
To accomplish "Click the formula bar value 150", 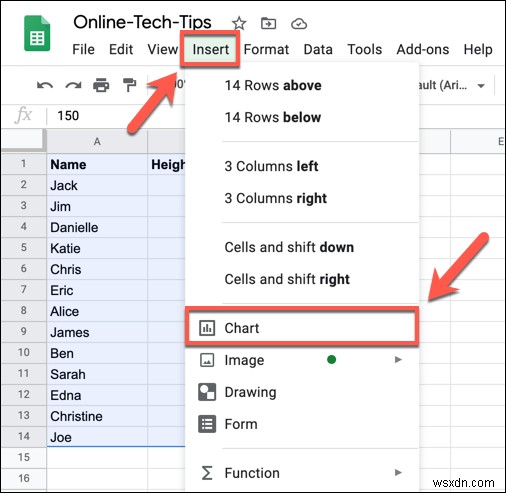I will (x=68, y=116).
